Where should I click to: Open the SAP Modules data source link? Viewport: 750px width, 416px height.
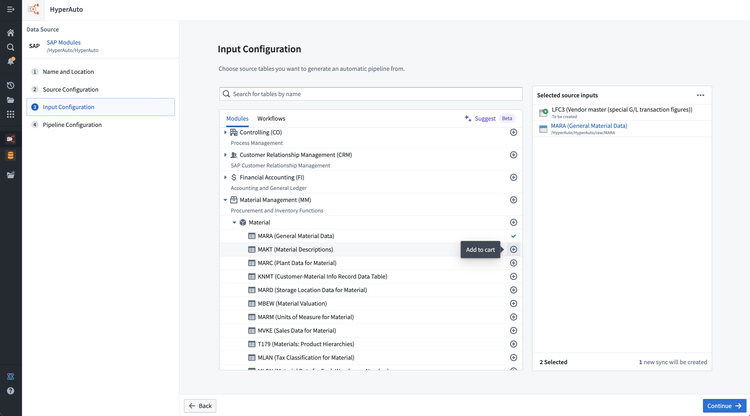point(64,43)
